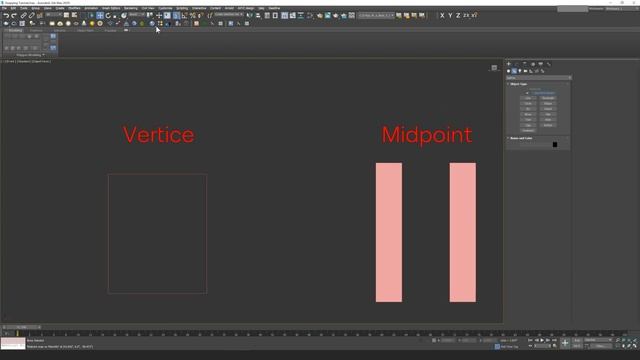Open the Splines shape category dropdown

pyautogui.click(x=539, y=78)
